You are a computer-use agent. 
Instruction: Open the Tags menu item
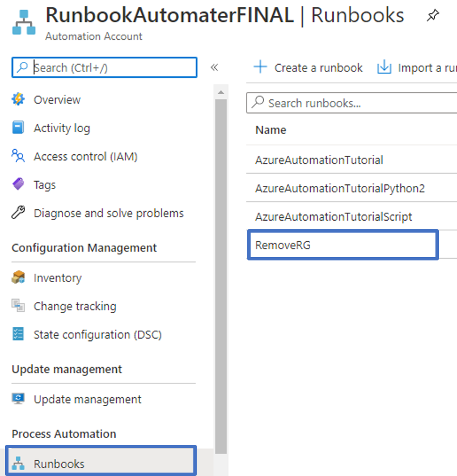(45, 185)
